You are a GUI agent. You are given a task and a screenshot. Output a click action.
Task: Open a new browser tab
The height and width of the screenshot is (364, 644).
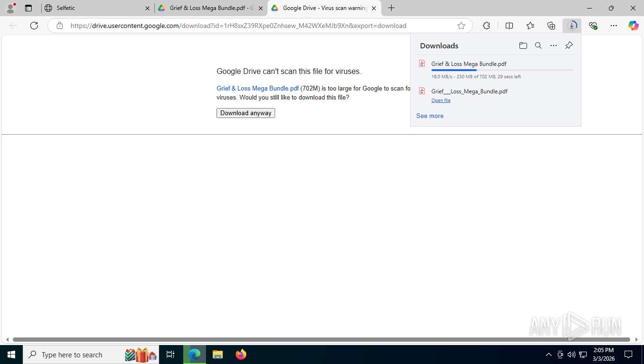click(x=391, y=8)
